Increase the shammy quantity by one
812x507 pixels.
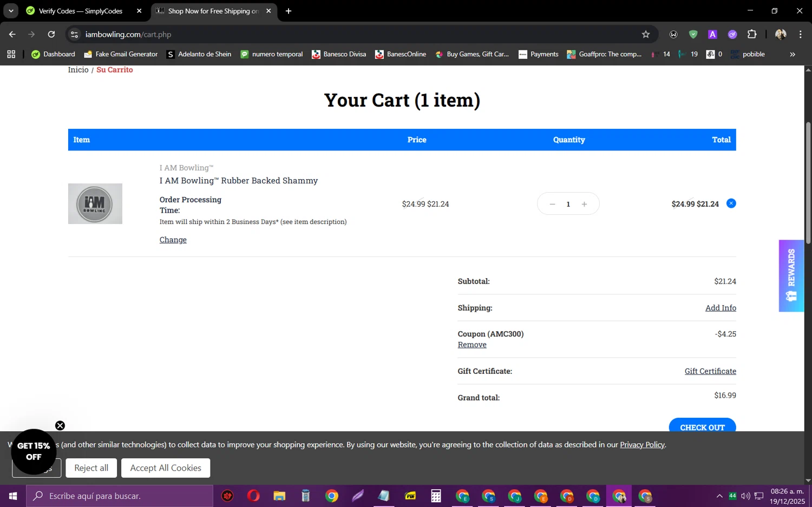pos(584,204)
